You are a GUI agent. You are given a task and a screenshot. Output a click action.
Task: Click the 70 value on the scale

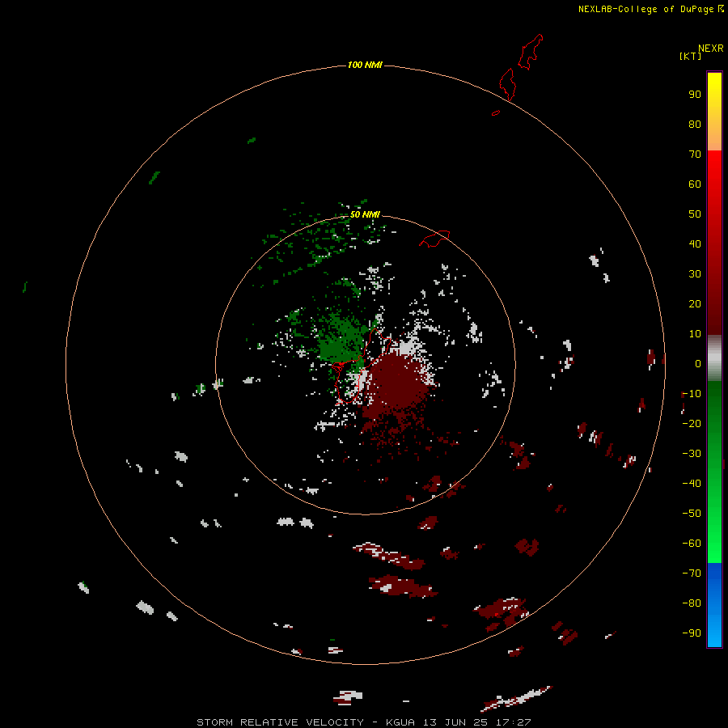[695, 154]
